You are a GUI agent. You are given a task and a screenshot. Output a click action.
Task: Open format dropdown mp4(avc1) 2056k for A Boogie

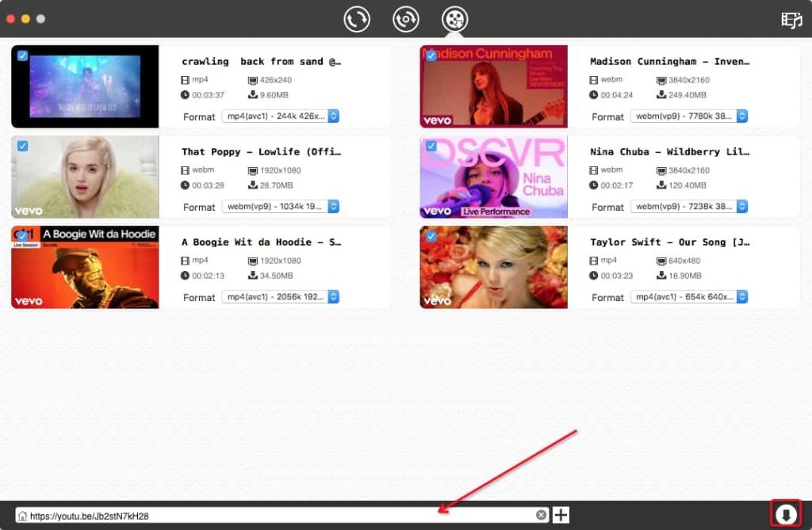click(281, 297)
